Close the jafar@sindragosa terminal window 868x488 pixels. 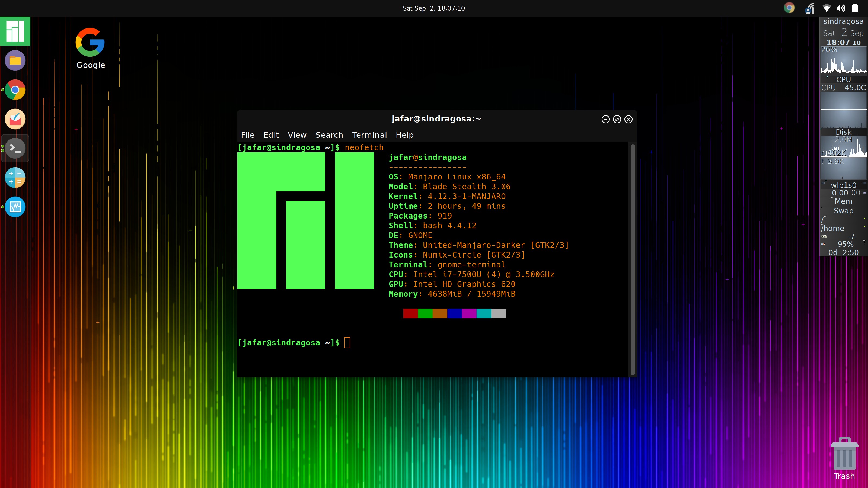click(628, 119)
